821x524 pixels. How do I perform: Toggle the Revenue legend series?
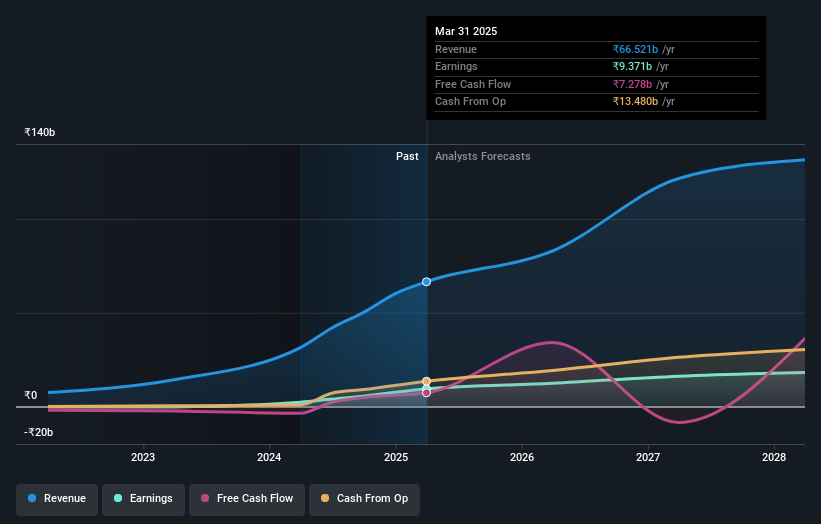point(57,499)
